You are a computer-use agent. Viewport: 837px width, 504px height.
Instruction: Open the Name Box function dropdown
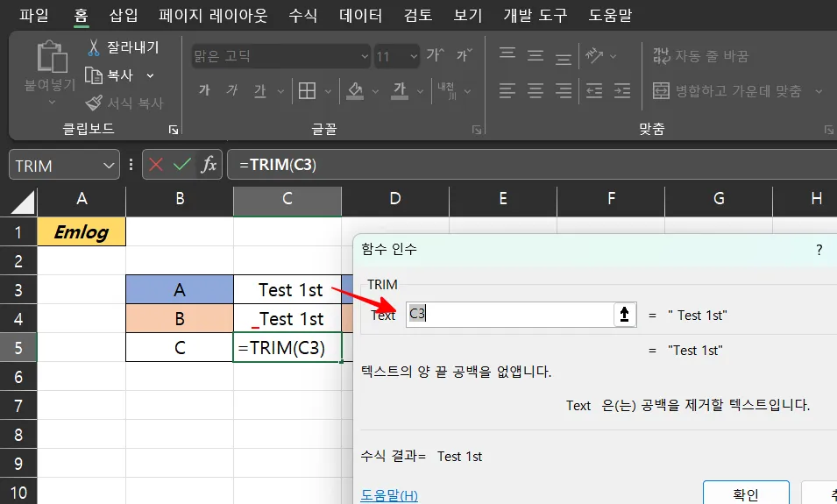coord(109,166)
